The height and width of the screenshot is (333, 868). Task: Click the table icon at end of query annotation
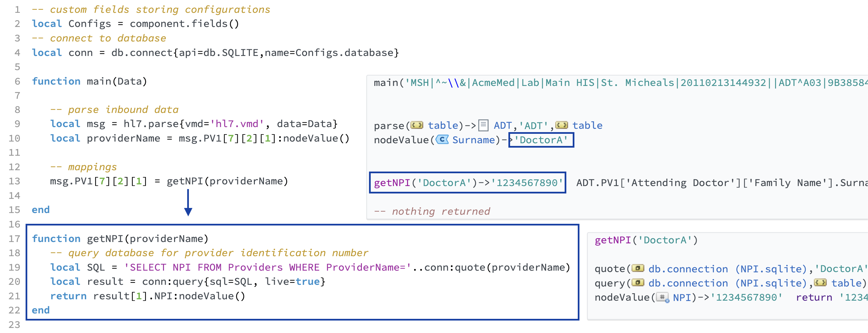[x=821, y=283]
